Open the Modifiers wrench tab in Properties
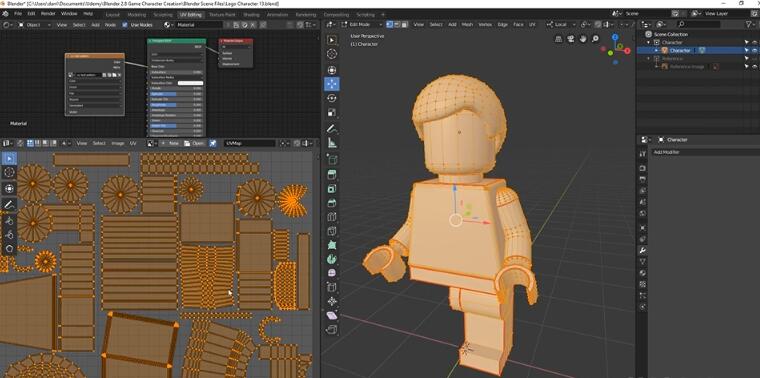This screenshot has height=378, width=760. [x=643, y=251]
